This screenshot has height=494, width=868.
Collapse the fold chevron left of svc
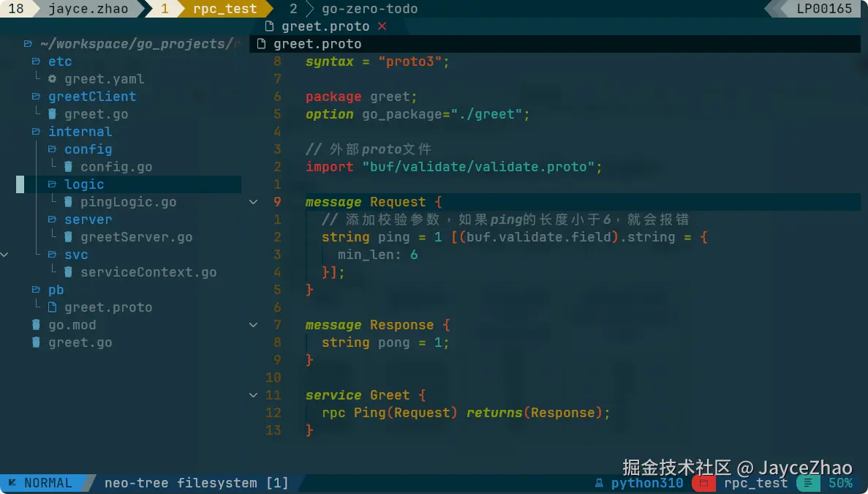[x=4, y=255]
